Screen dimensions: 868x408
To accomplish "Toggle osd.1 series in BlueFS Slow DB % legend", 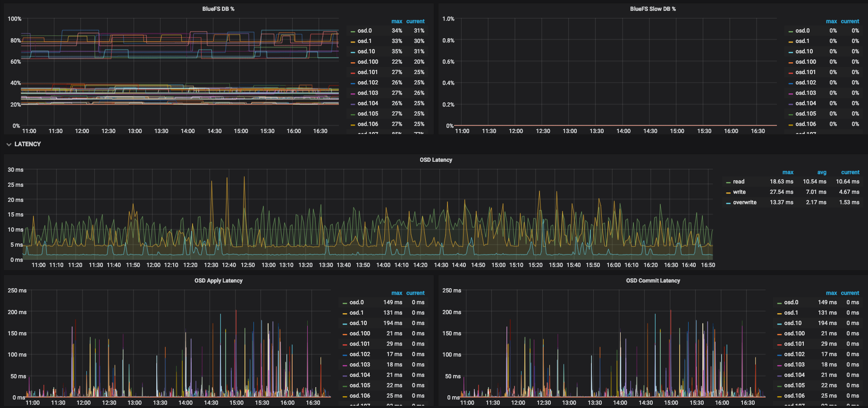I will click(802, 41).
